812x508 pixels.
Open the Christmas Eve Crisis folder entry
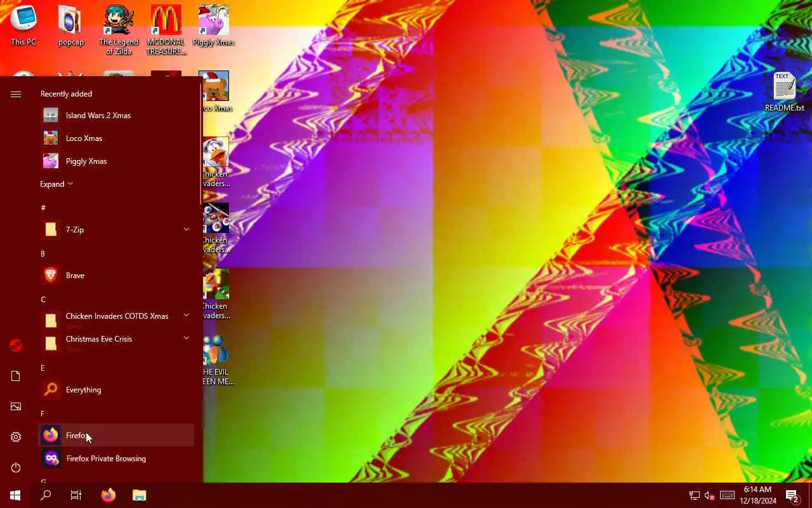click(x=116, y=343)
